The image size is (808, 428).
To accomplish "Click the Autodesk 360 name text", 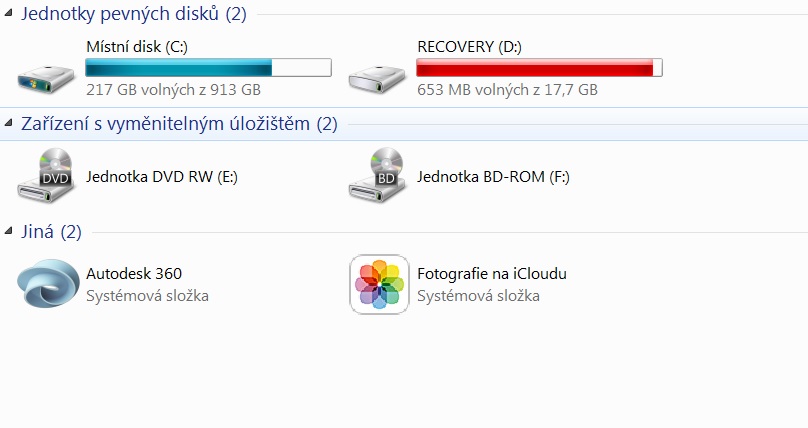I will [x=134, y=273].
